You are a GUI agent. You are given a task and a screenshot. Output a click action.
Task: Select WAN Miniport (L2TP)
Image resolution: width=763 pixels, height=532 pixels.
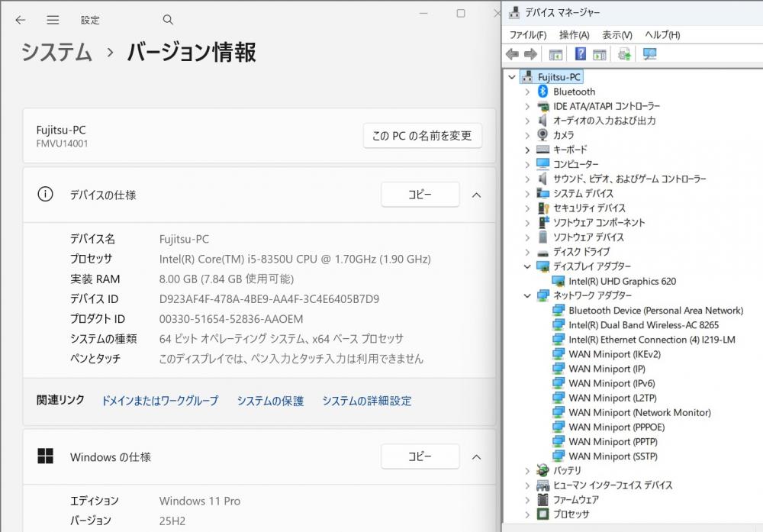pyautogui.click(x=613, y=398)
